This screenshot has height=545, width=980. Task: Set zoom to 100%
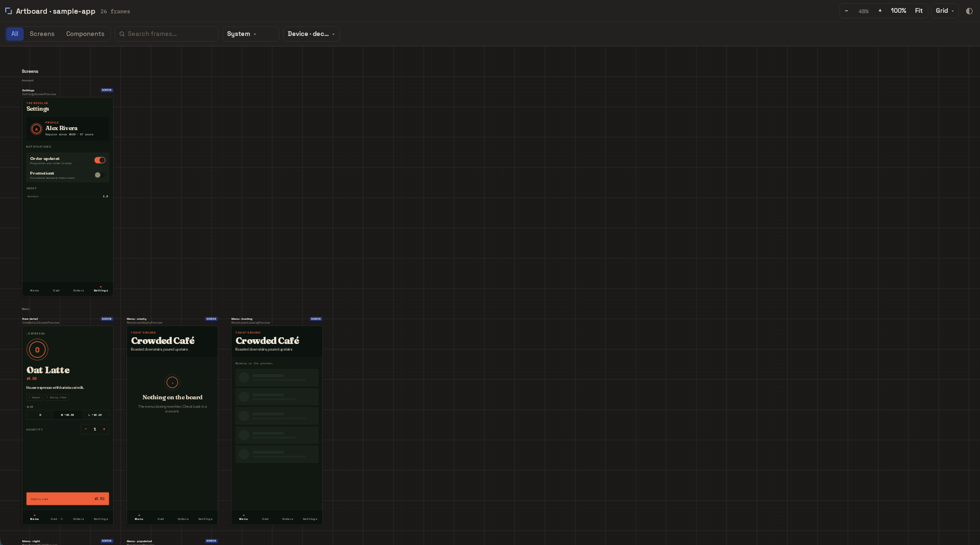[899, 11]
